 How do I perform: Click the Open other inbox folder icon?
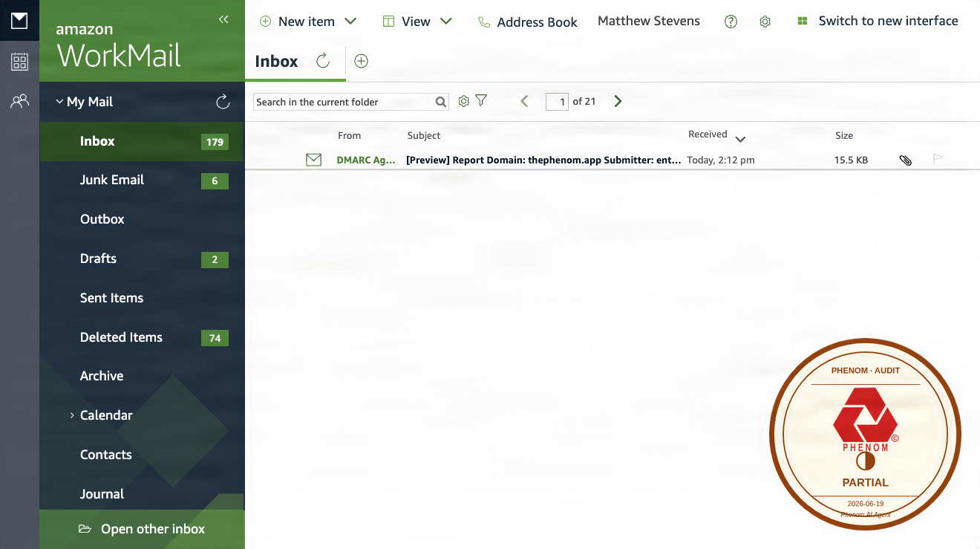coord(85,529)
